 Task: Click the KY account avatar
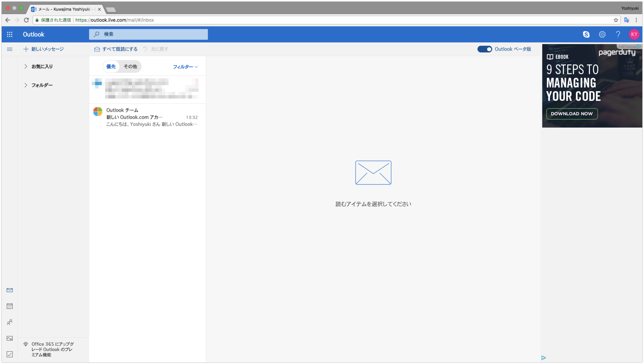click(x=634, y=34)
